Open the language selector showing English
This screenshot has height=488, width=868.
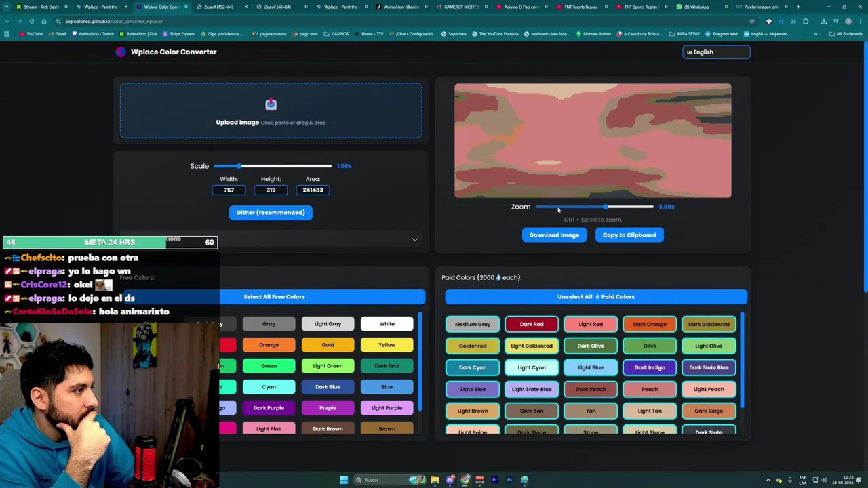click(716, 52)
